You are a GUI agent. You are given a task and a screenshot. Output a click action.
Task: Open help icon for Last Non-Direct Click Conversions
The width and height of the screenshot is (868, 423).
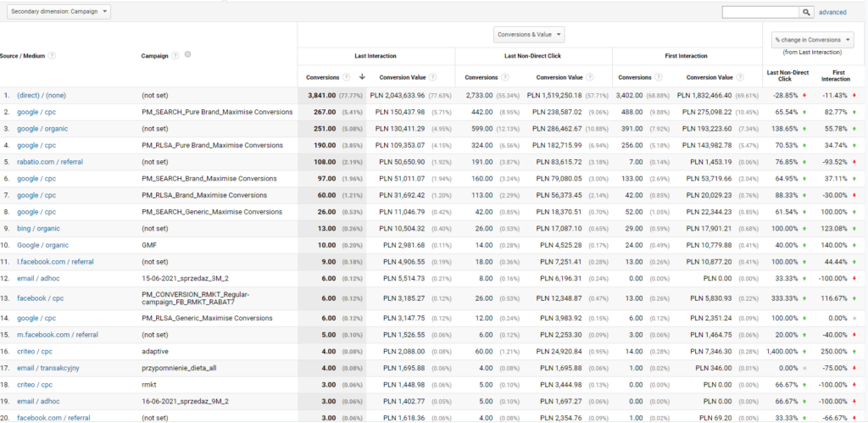[x=505, y=77]
